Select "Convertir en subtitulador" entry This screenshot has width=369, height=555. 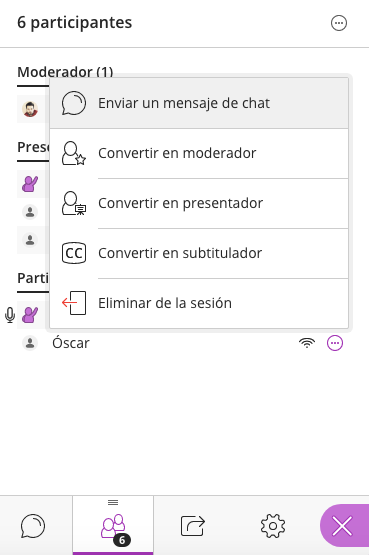coord(199,253)
